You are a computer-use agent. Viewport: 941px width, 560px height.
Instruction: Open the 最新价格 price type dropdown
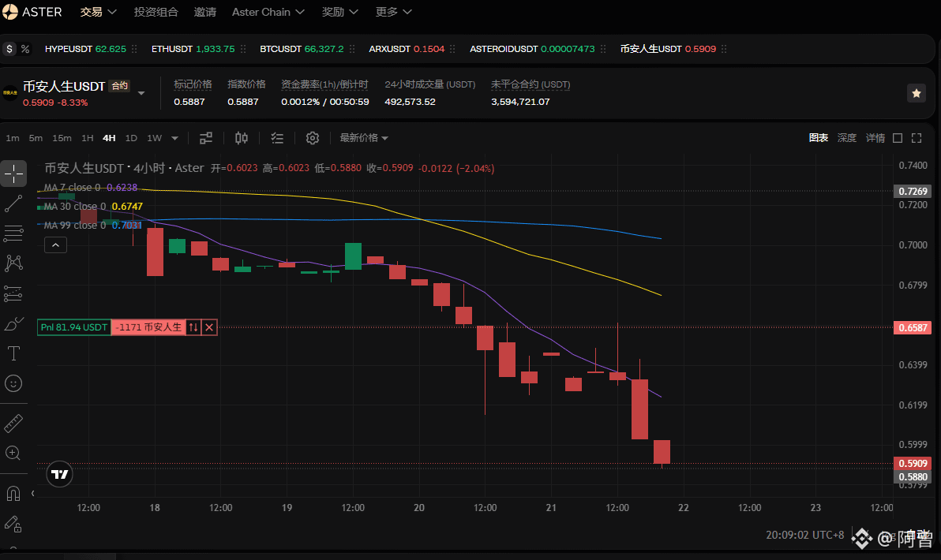[x=364, y=138]
